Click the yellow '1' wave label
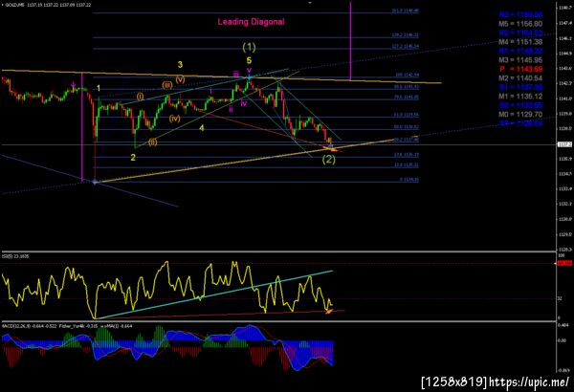The image size is (574, 392). pyautogui.click(x=99, y=88)
